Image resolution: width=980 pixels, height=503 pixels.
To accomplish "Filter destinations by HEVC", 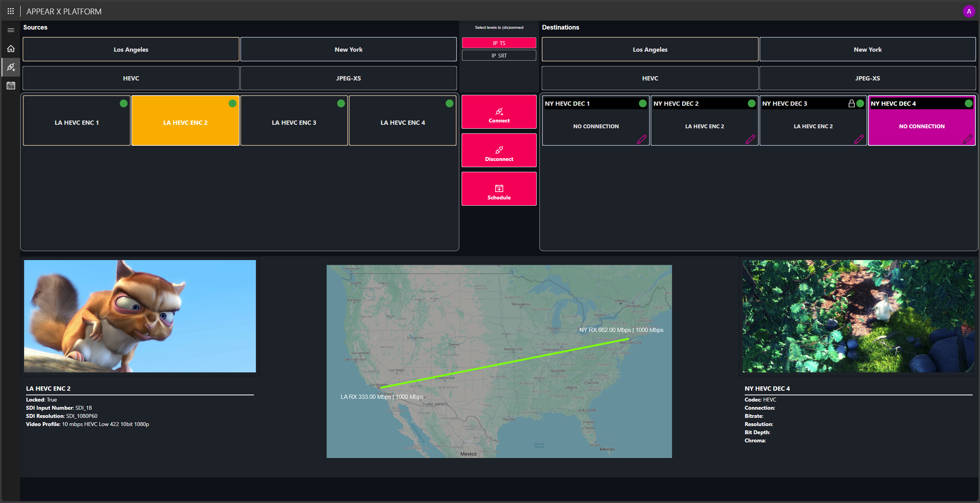I will click(650, 78).
